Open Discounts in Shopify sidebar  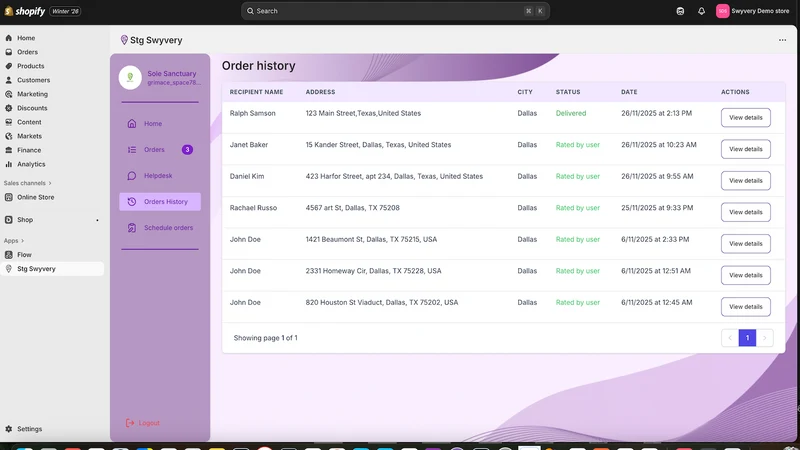pyautogui.click(x=32, y=108)
